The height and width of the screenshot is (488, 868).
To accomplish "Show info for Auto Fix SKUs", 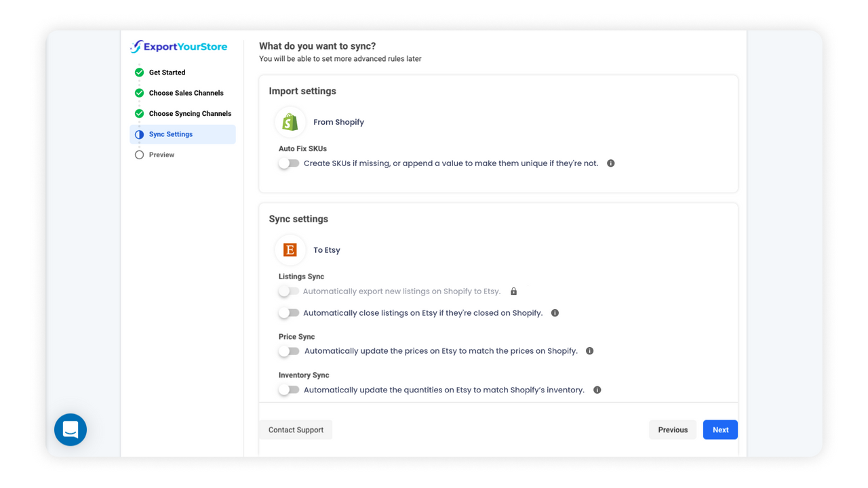I will 611,163.
